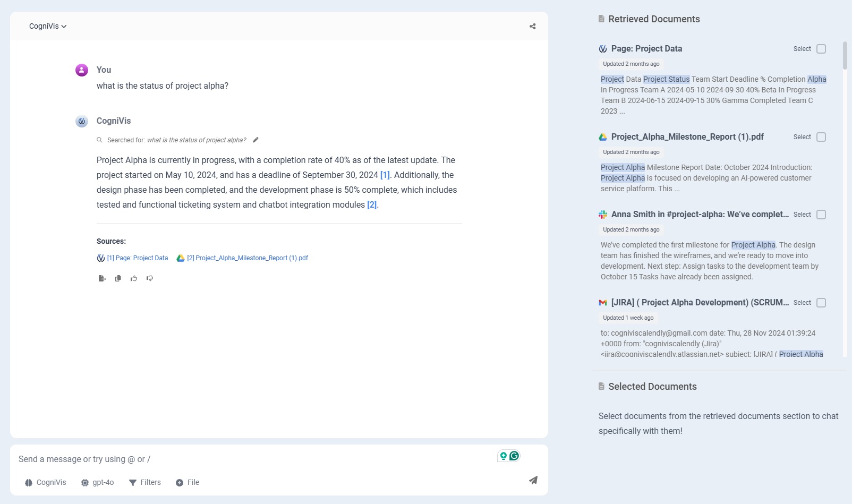Click the pencil icon to edit search query
This screenshot has width=852, height=504.
click(x=255, y=140)
